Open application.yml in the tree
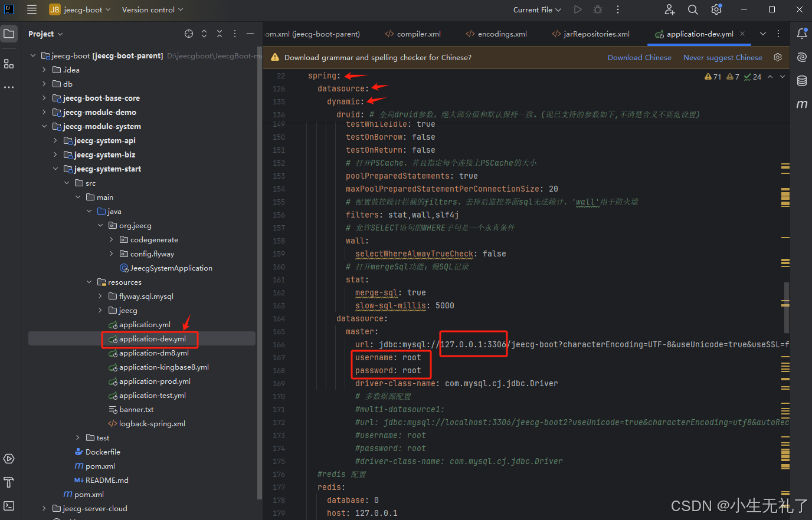 (145, 324)
